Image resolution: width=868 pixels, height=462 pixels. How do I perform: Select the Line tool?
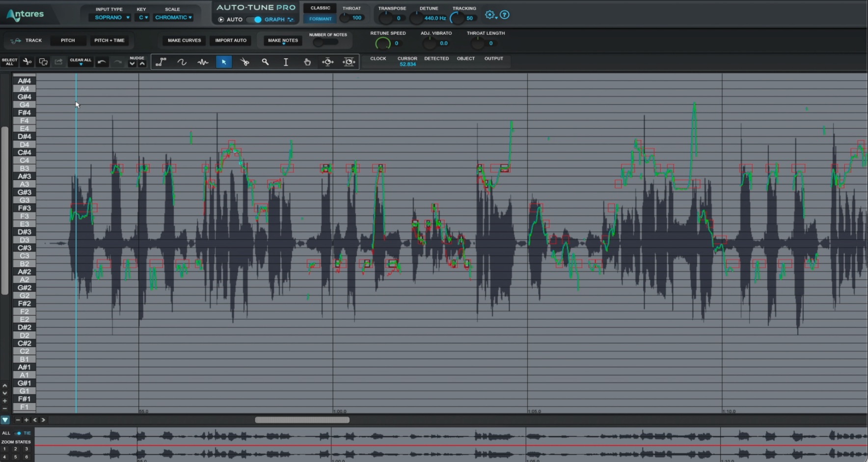click(161, 62)
